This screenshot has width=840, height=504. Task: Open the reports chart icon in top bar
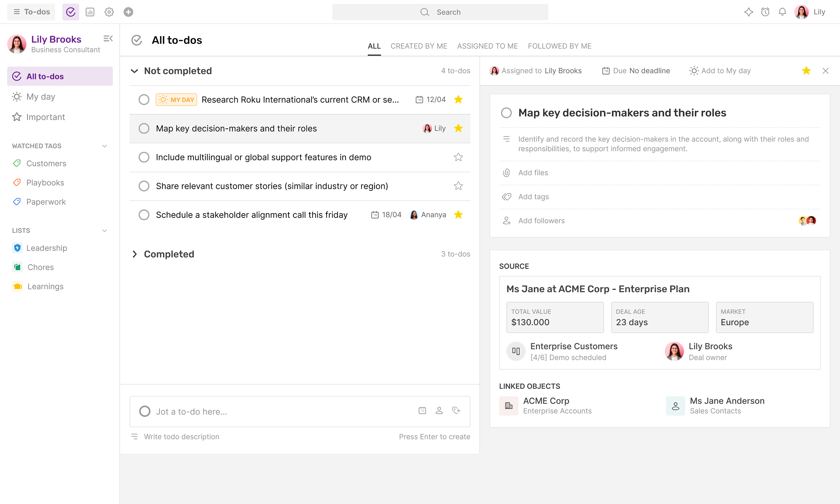click(x=90, y=12)
